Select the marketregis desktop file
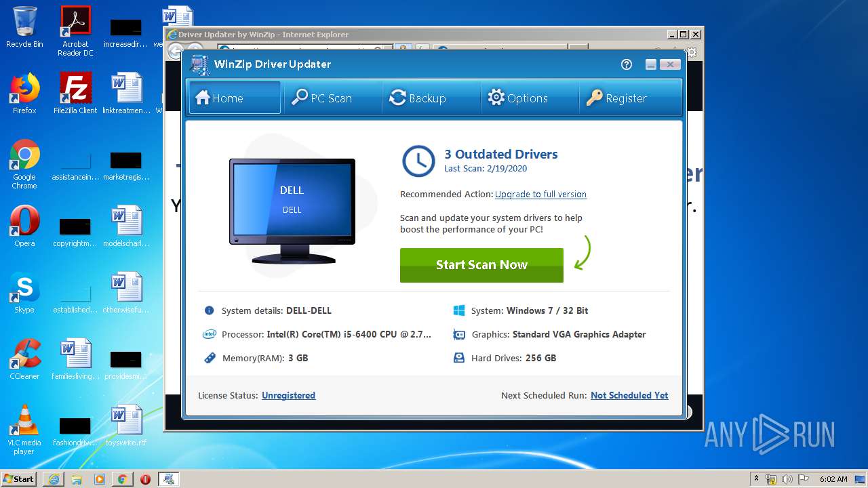Screen dimensions: 868x488 tap(126, 165)
